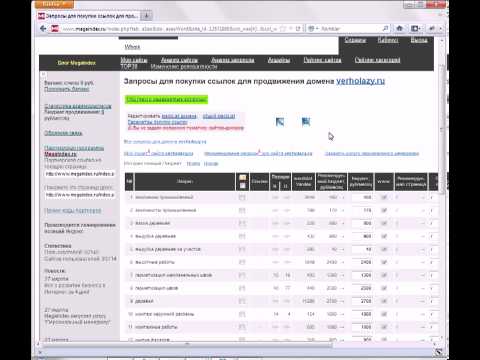
Task: Toggle www checkbox for вырубка деревьев на участке
Action: click(384, 249)
